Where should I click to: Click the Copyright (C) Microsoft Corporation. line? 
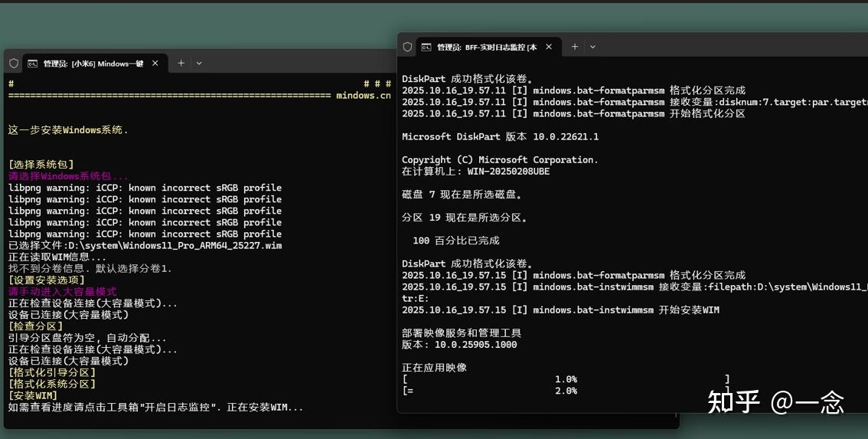(x=500, y=159)
